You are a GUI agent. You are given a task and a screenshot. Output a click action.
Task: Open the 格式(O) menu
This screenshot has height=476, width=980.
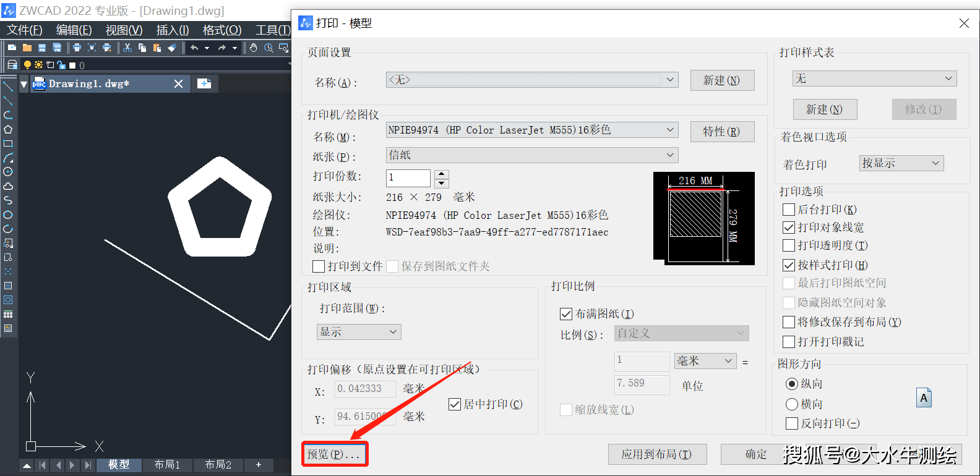coord(222,30)
